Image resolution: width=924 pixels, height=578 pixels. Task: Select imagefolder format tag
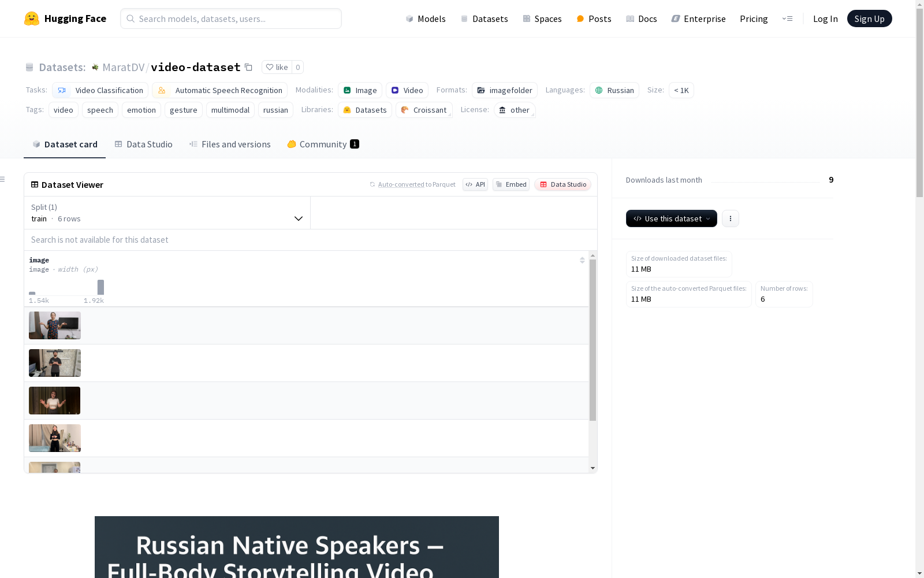[505, 90]
